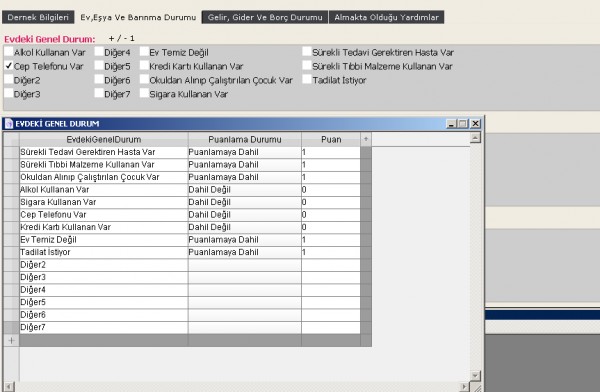Select 'Kredi Kartı Kullanan Var' grid cell

(104, 227)
